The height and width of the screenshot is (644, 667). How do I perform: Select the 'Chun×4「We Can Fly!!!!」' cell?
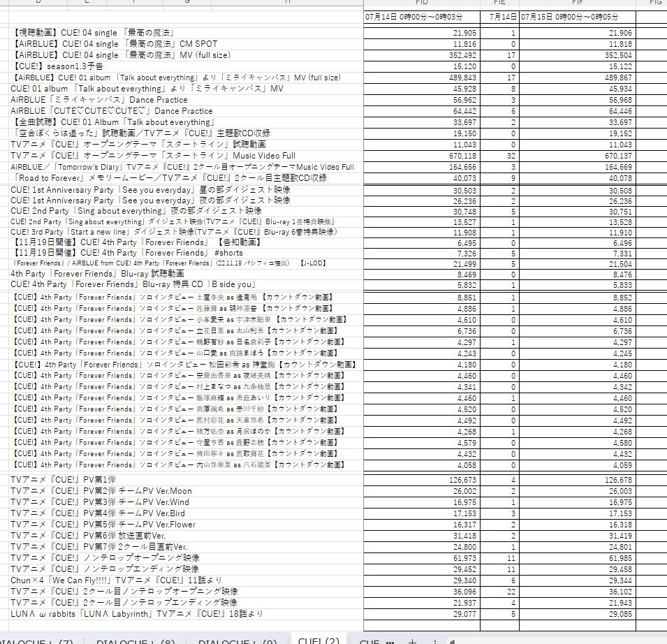tap(186, 580)
